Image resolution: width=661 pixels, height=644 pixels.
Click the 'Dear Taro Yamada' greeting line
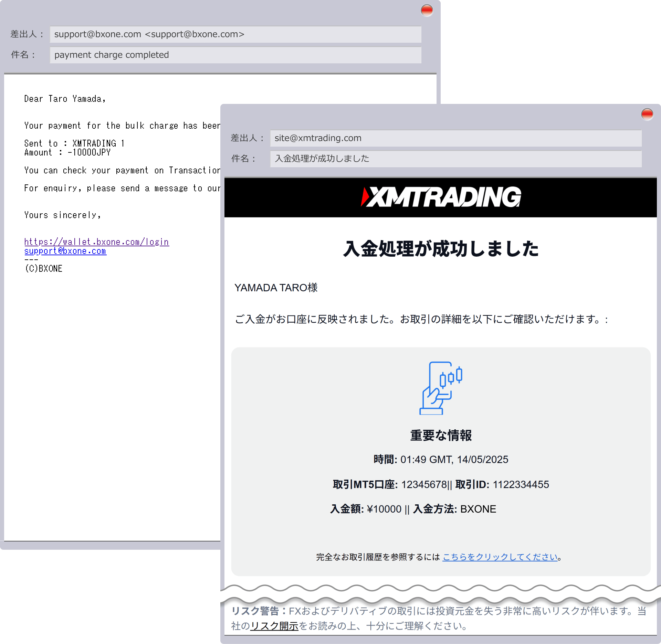click(x=65, y=99)
